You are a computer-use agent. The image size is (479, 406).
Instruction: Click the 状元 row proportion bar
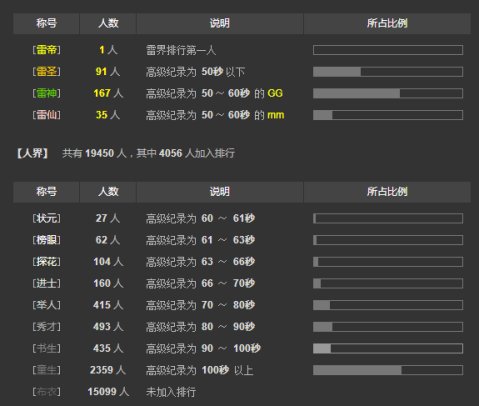pyautogui.click(x=388, y=219)
